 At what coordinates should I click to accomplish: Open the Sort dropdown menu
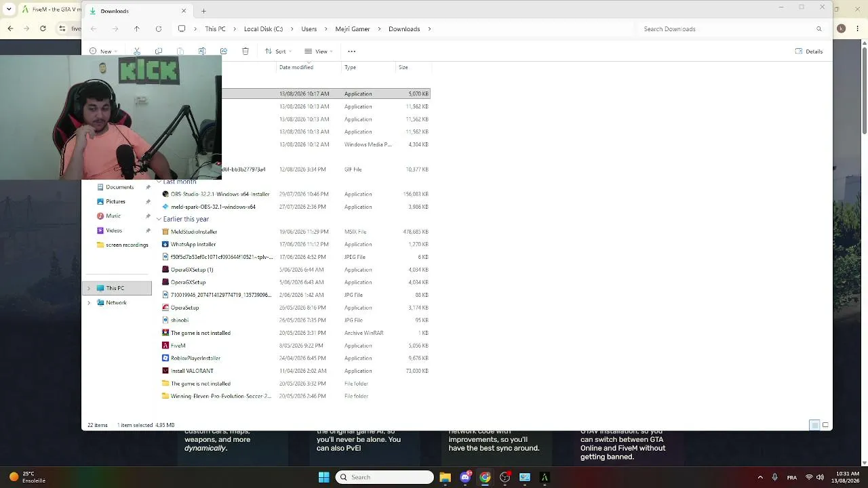[x=277, y=52]
